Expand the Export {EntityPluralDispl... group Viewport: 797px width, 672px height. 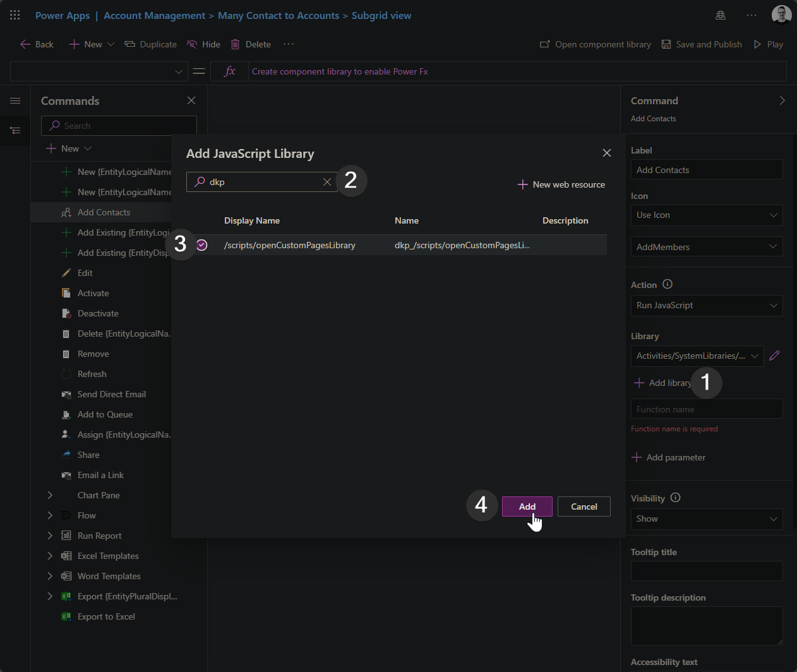(50, 596)
